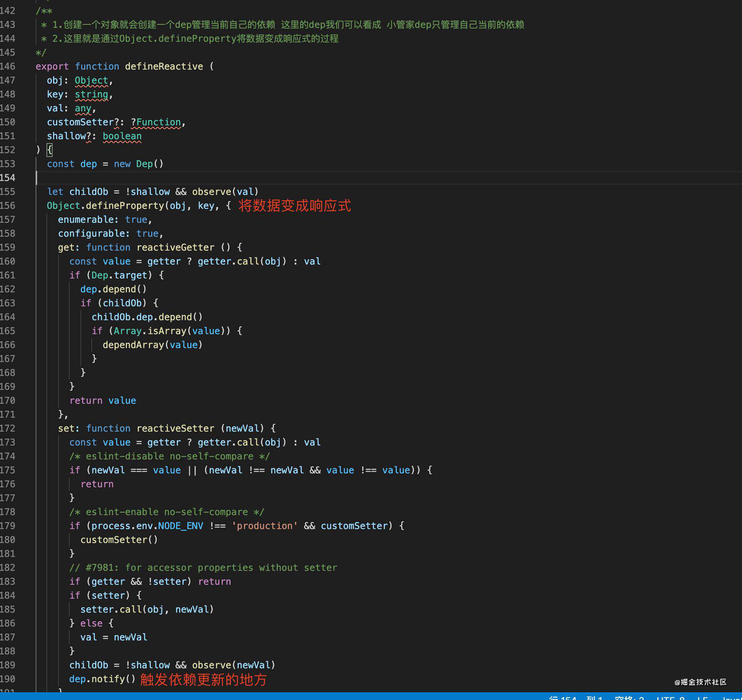Screen dimensions: 742x700
Task: Click the Object type after obj parameter
Action: click(x=91, y=80)
